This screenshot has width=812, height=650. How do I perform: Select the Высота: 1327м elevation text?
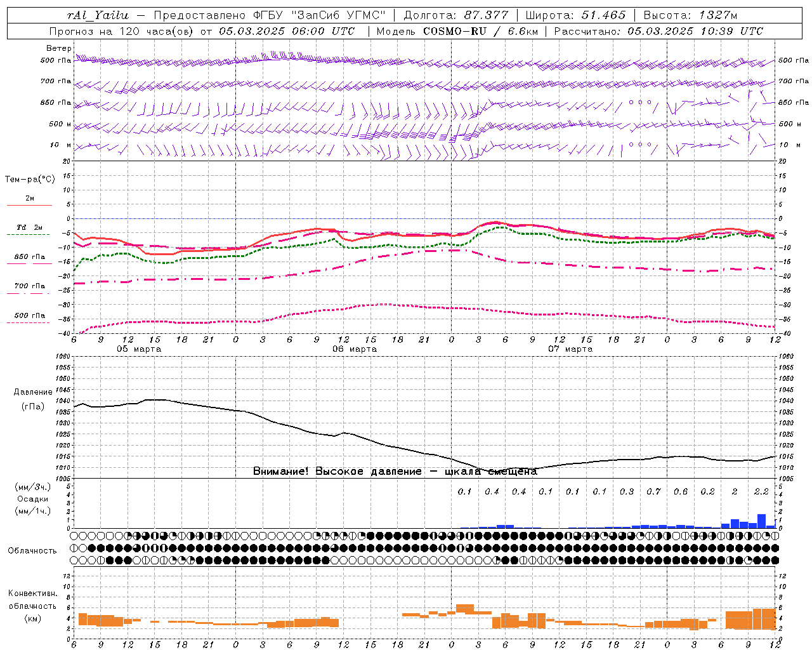click(x=690, y=15)
